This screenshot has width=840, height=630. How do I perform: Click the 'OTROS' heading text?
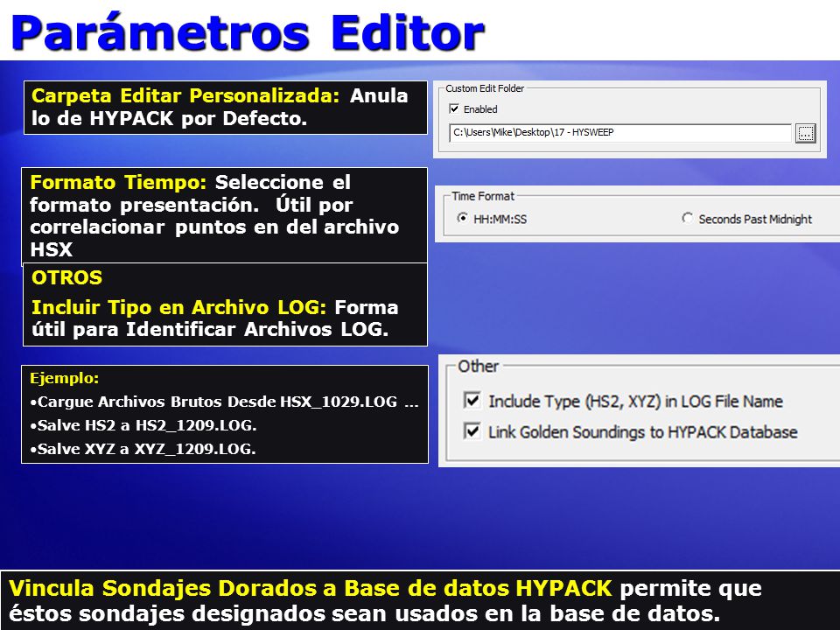tap(67, 277)
